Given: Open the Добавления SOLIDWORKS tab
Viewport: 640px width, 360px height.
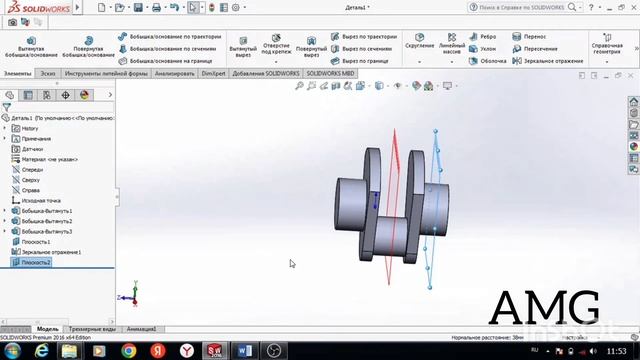Looking at the screenshot, I should coord(266,74).
